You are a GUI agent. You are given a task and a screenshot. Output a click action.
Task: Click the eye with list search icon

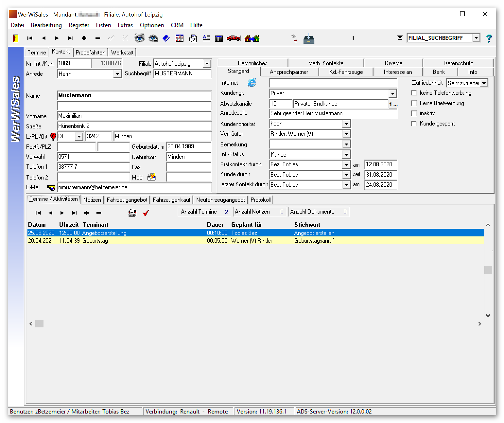(x=153, y=38)
